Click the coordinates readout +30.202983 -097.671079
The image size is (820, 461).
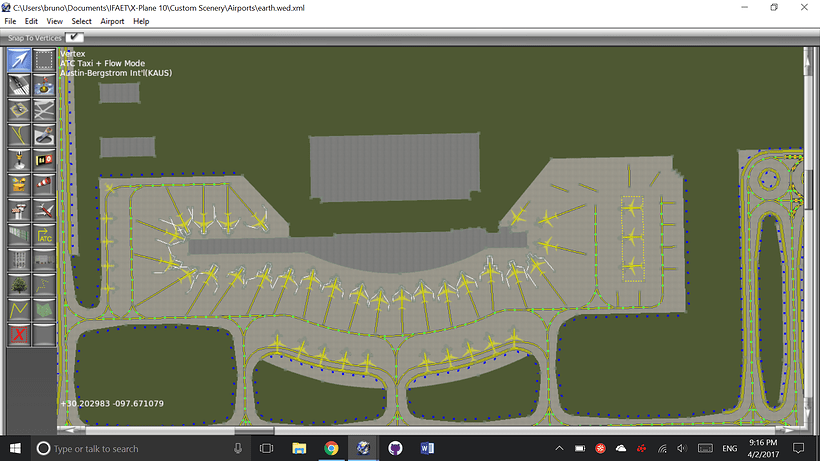112,404
